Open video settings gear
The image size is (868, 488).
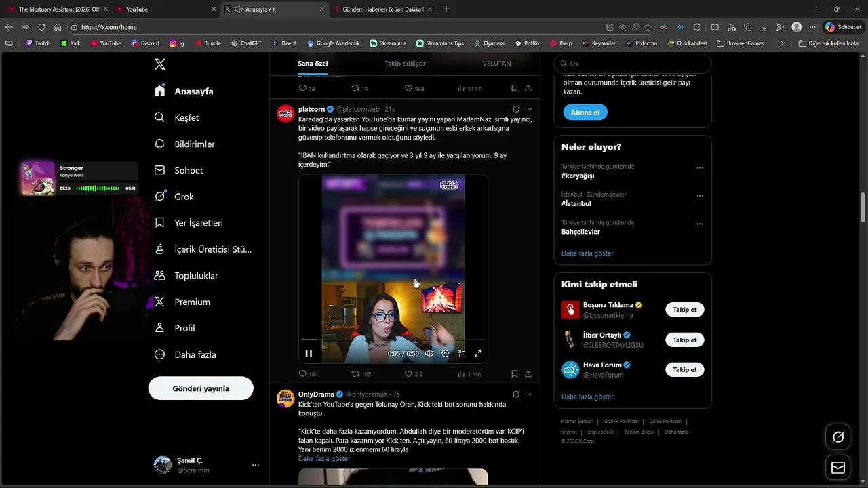pyautogui.click(x=446, y=353)
